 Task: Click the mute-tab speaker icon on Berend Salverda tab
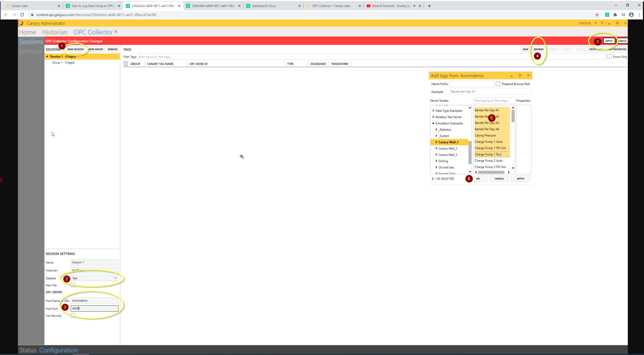tap(414, 6)
